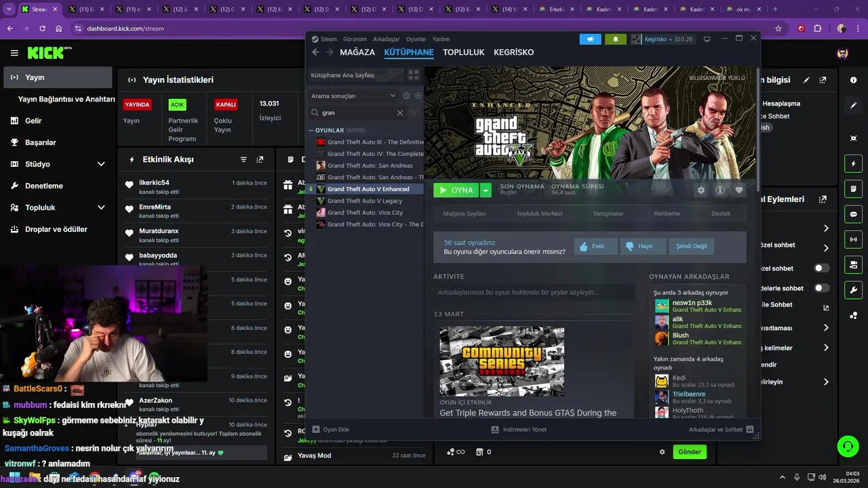Click Steam announcements megaphone icon
This screenshot has width=868, height=488.
590,39
